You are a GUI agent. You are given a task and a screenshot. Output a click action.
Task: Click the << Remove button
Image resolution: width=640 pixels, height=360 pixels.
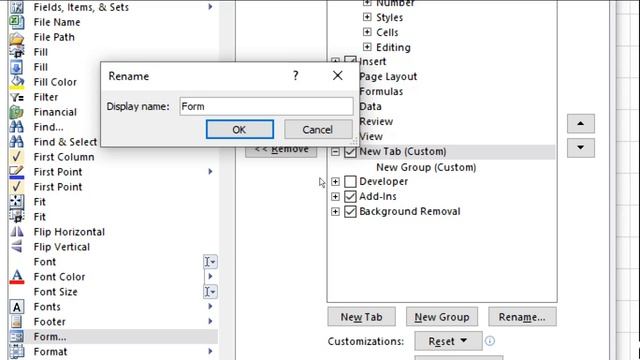[x=281, y=151]
